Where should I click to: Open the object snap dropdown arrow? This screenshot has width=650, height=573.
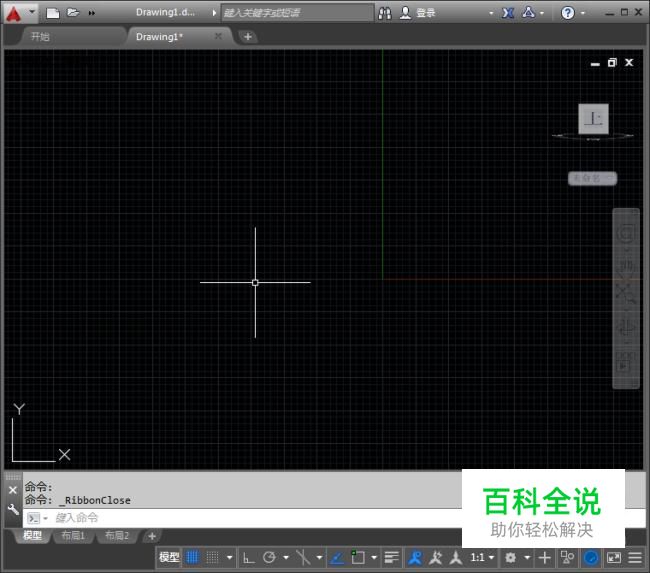point(374,558)
